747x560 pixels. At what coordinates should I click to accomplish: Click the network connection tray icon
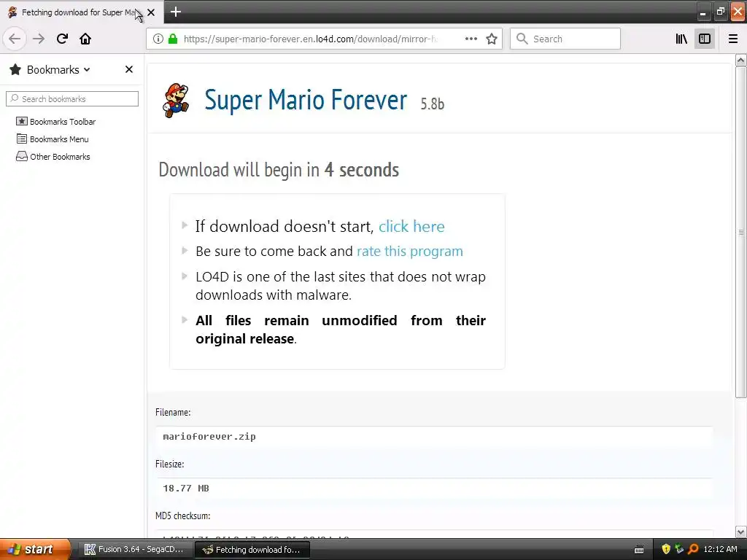tap(679, 549)
